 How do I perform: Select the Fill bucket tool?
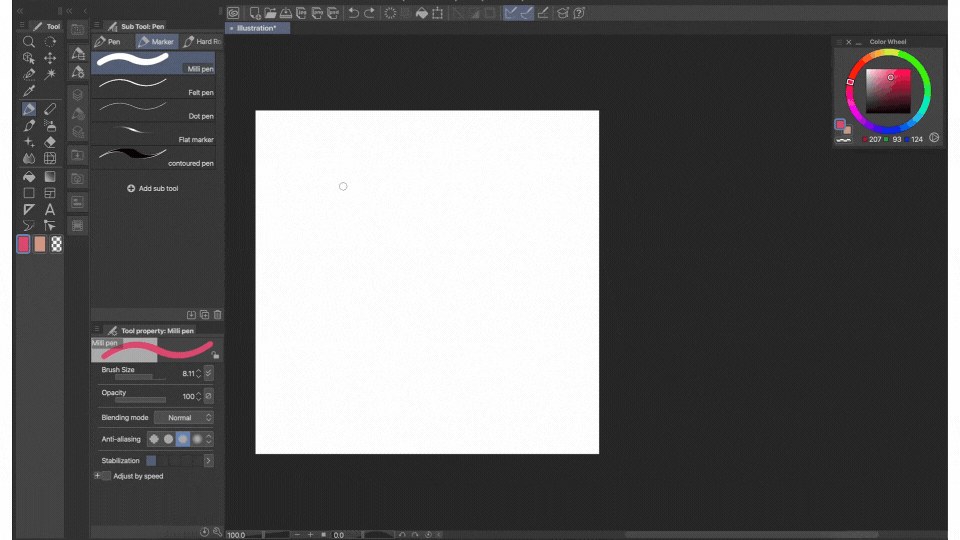(x=29, y=176)
